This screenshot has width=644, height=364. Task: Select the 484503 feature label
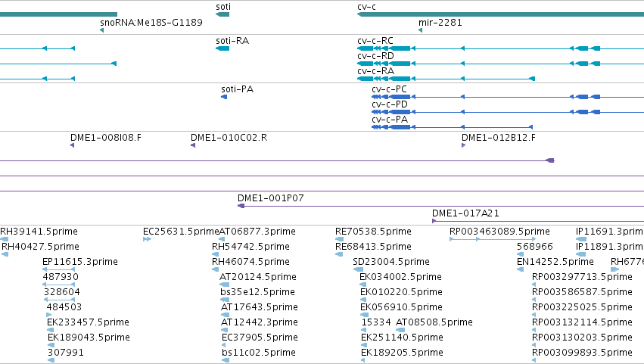tap(64, 307)
